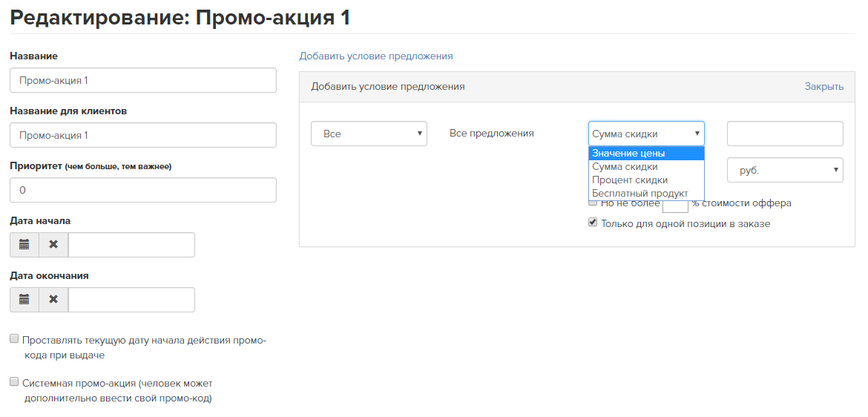Click the Все предложения text

tap(492, 134)
